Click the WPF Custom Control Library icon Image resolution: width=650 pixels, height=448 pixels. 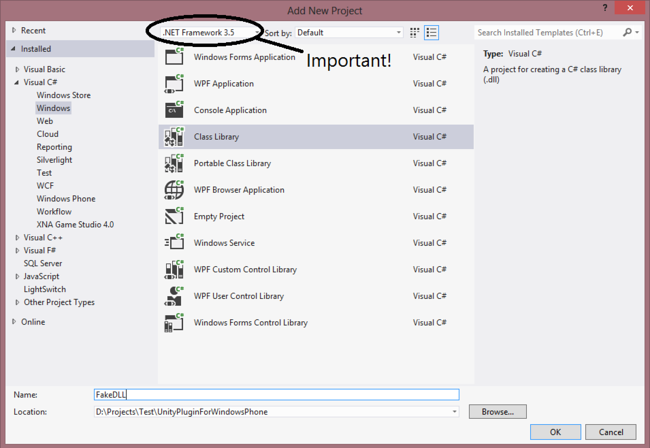(x=174, y=269)
